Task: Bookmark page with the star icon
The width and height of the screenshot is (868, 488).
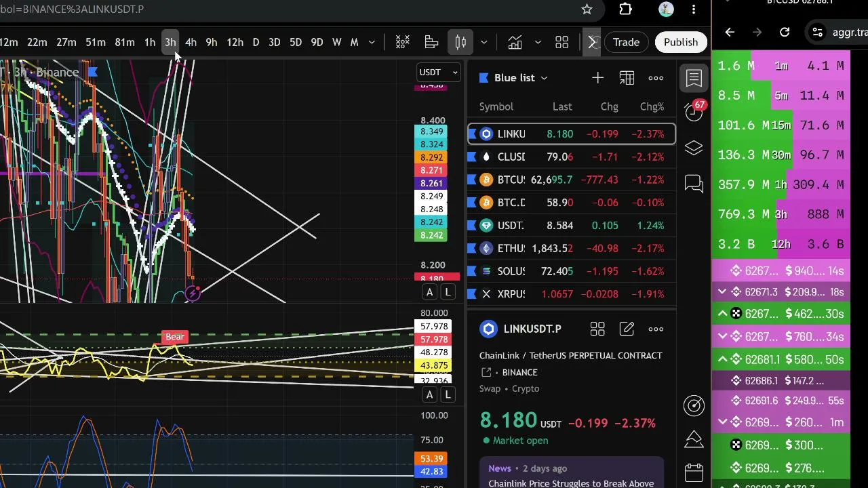Action: pos(587,9)
